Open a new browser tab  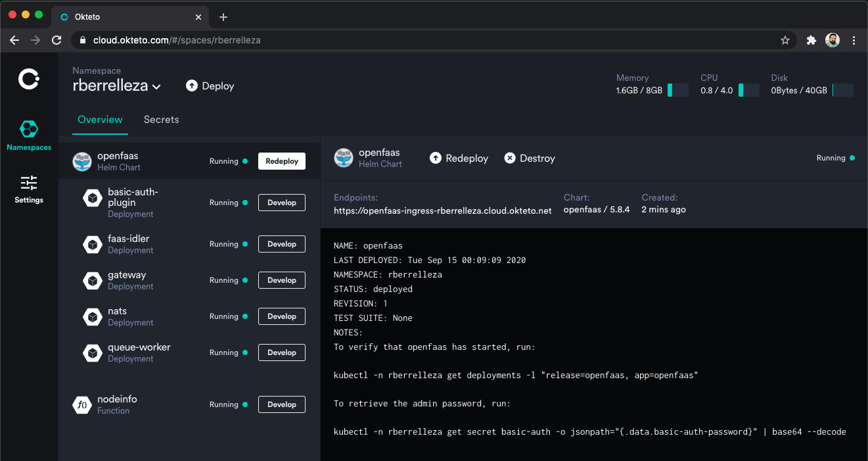pyautogui.click(x=223, y=17)
